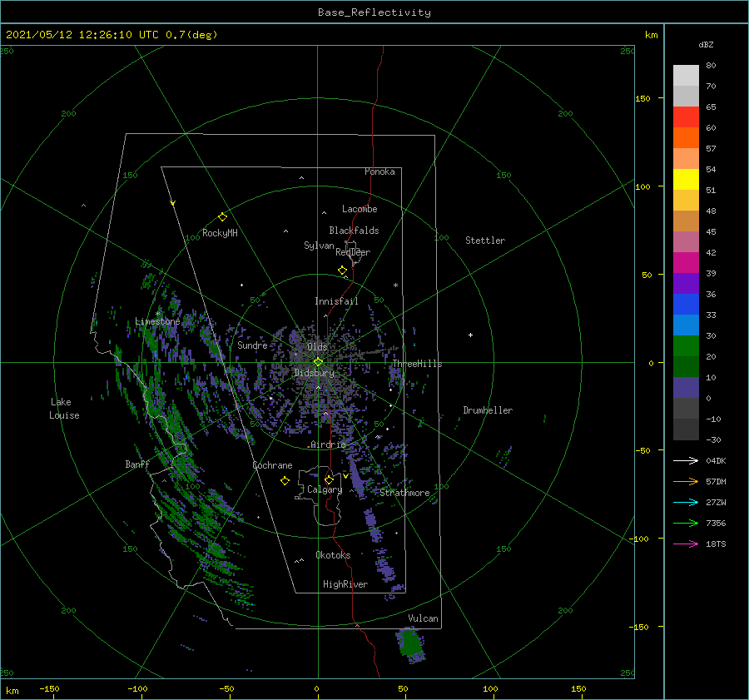Click the Okotoks label
This screenshot has height=700, width=749.
point(334,555)
